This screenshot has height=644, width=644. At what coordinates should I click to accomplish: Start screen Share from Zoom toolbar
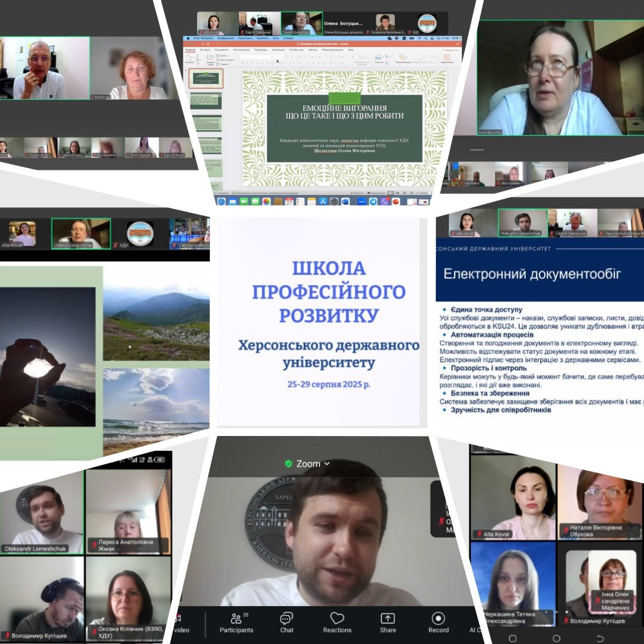tap(388, 623)
